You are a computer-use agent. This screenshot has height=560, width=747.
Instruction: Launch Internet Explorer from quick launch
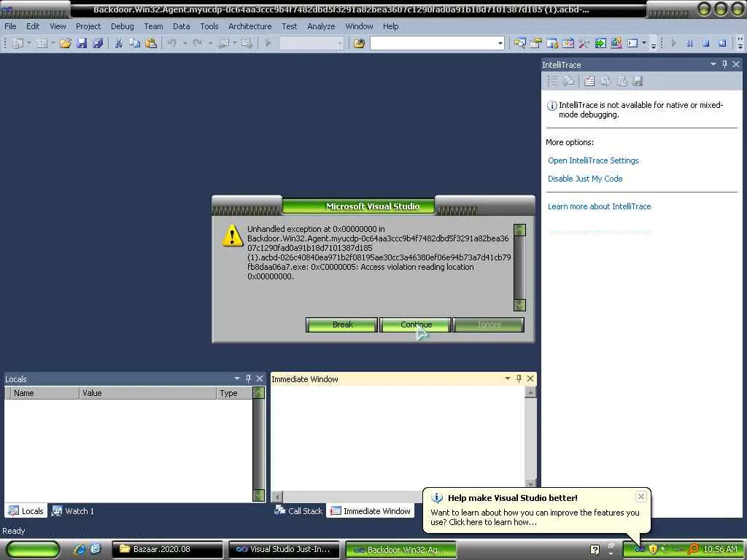click(x=80, y=549)
